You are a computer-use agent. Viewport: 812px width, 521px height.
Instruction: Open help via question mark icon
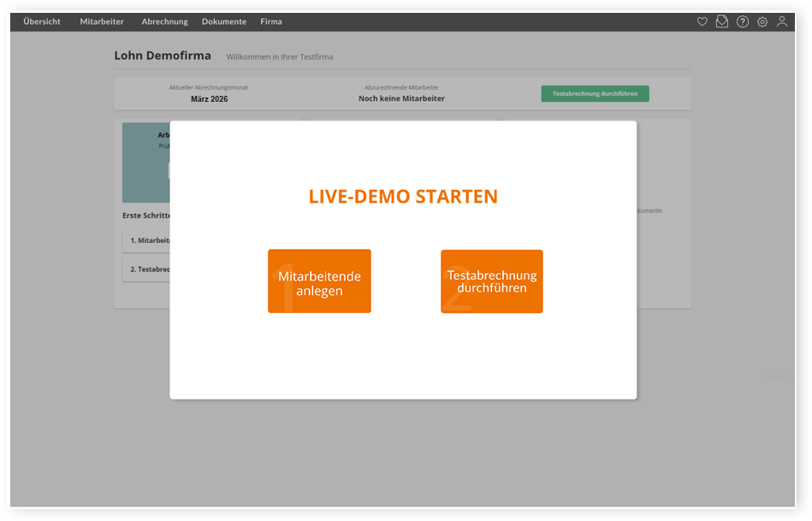[x=743, y=22]
